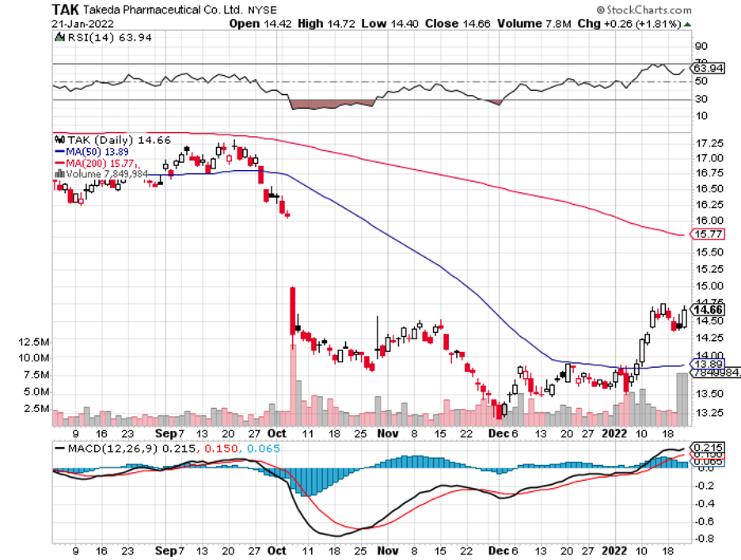This screenshot has height=560, width=741.
Task: Click the red MA(200) legend line swatch
Action: pos(59,163)
